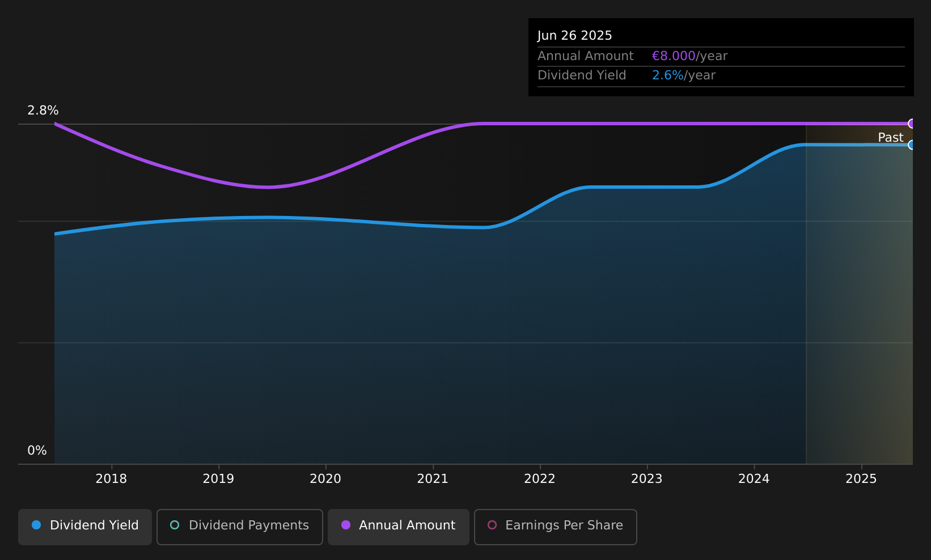Click the 'Past' label on chart
The image size is (931, 560).
click(x=891, y=137)
